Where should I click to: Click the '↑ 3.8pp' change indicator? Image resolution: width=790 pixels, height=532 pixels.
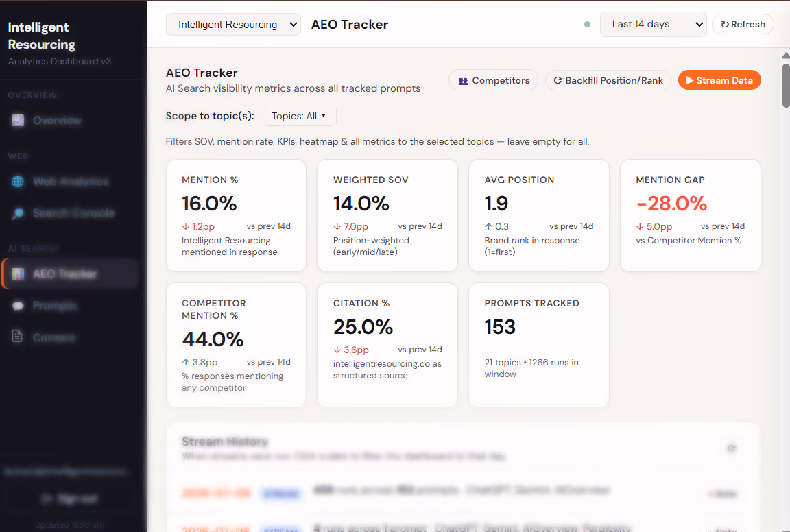pyautogui.click(x=200, y=362)
